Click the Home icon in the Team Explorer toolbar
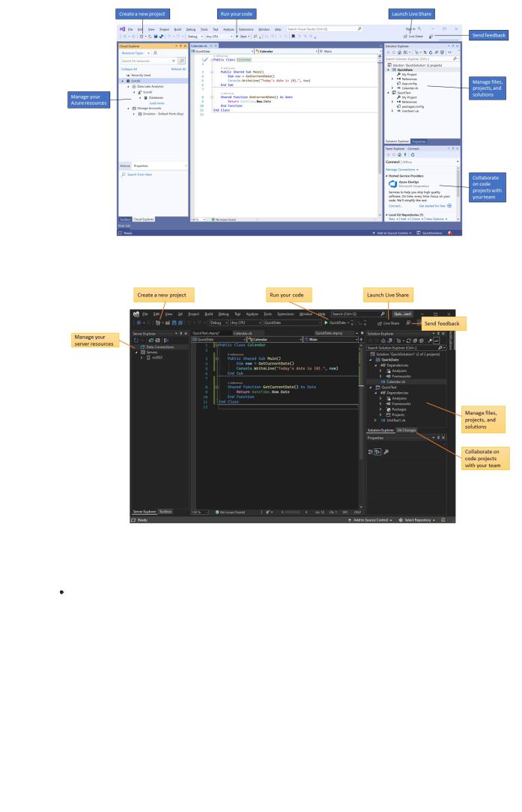Viewport: 522px width, 812px height. click(x=399, y=155)
